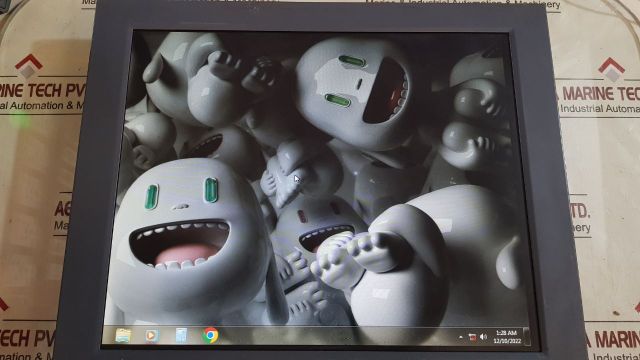This screenshot has height=360, width=640.
Task: Click the Show desktop button
Action: 527,337
